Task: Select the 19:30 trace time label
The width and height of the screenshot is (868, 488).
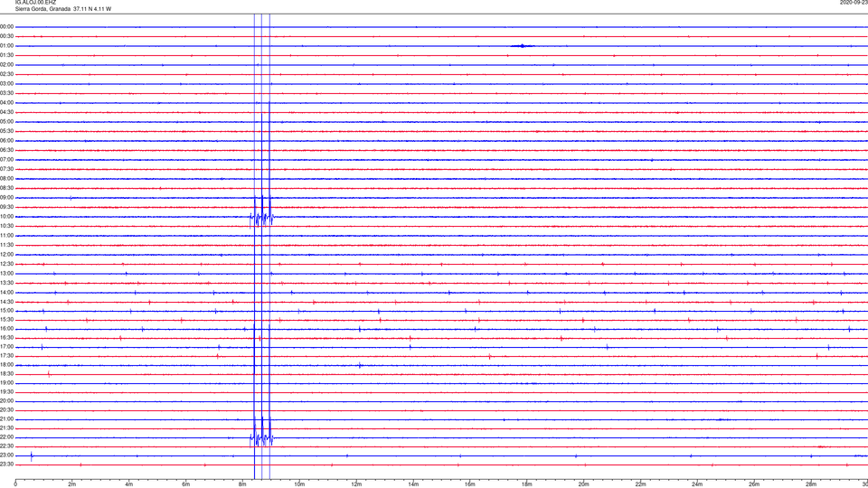Action: (x=7, y=391)
